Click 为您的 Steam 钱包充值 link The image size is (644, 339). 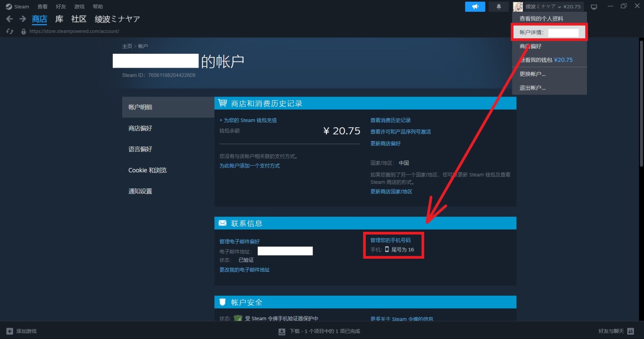[x=248, y=120]
